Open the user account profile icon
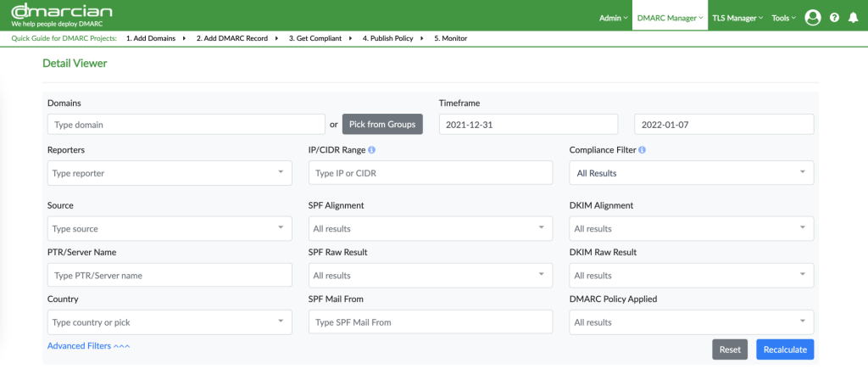This screenshot has width=868, height=369. (x=813, y=18)
